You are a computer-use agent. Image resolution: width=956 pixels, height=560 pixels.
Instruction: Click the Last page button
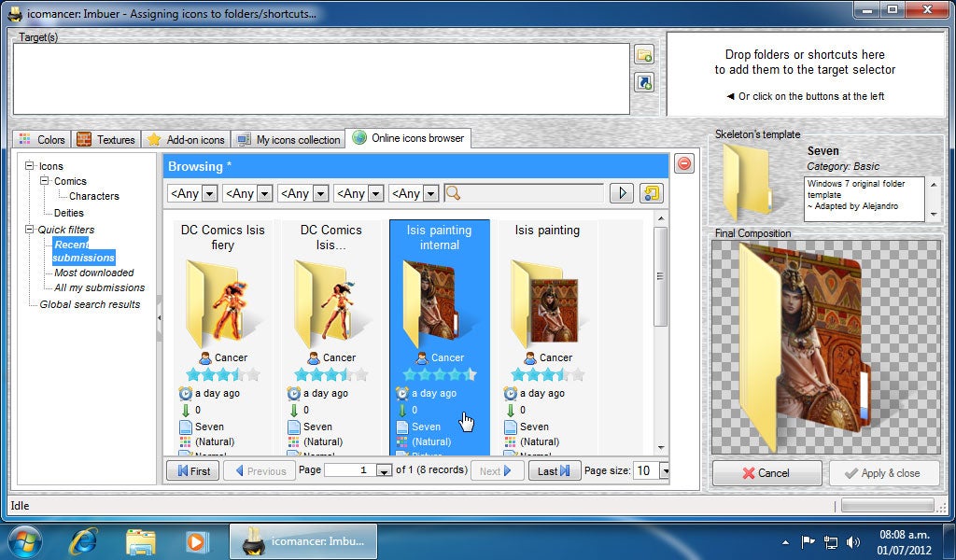coord(555,470)
